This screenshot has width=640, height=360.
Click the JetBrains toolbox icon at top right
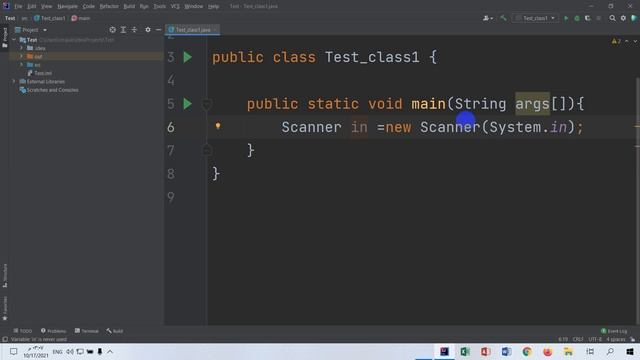coord(634,18)
